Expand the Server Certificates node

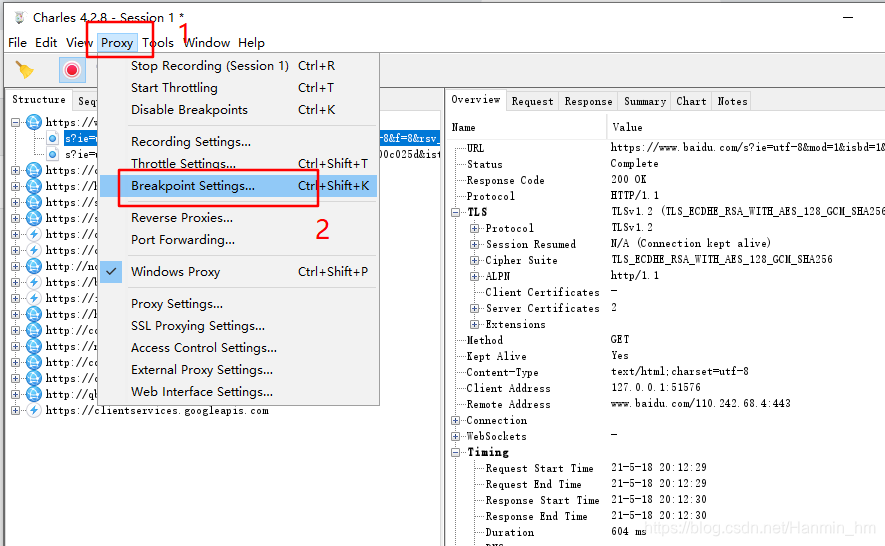[475, 308]
